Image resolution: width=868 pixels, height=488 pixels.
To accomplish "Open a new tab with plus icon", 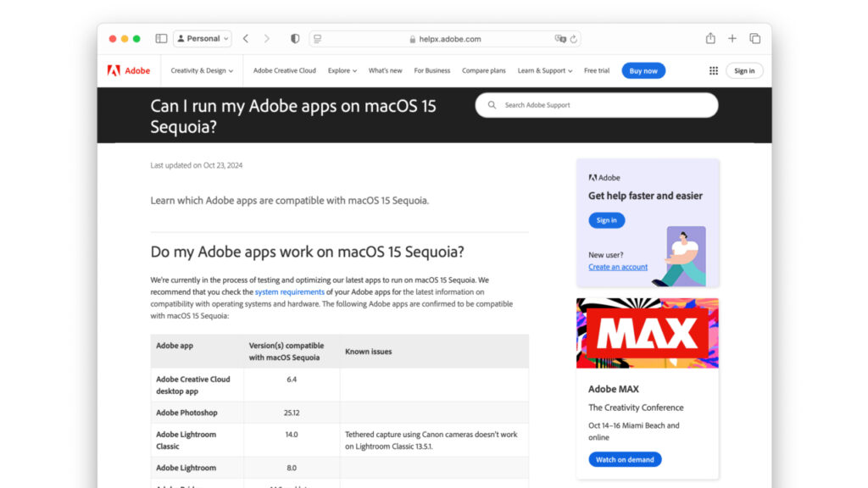I will [x=732, y=39].
